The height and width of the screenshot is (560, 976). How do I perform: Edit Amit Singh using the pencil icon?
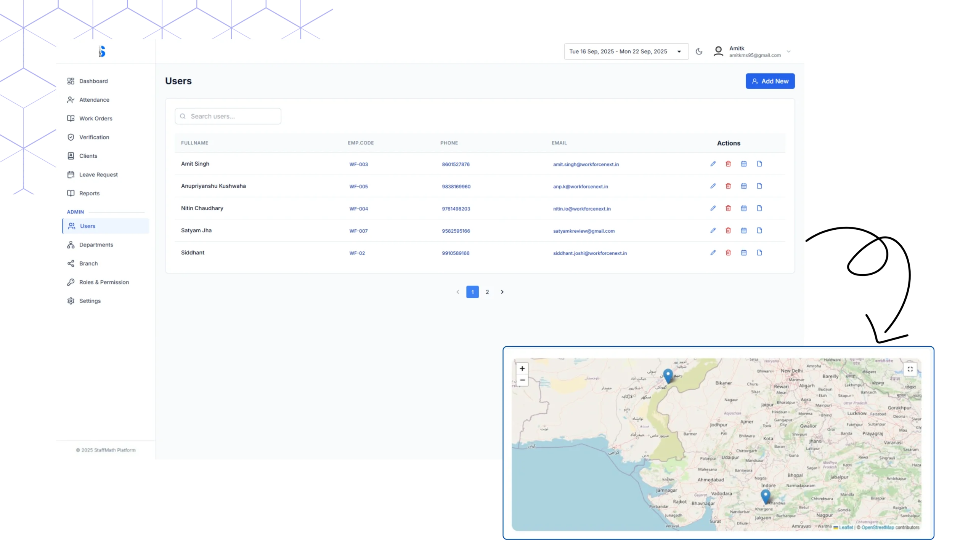[x=713, y=164]
